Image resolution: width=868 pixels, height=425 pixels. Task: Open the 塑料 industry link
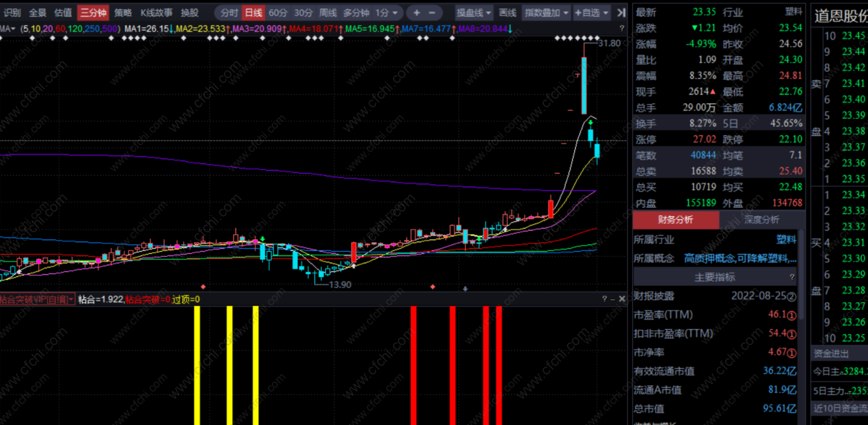pos(786,240)
